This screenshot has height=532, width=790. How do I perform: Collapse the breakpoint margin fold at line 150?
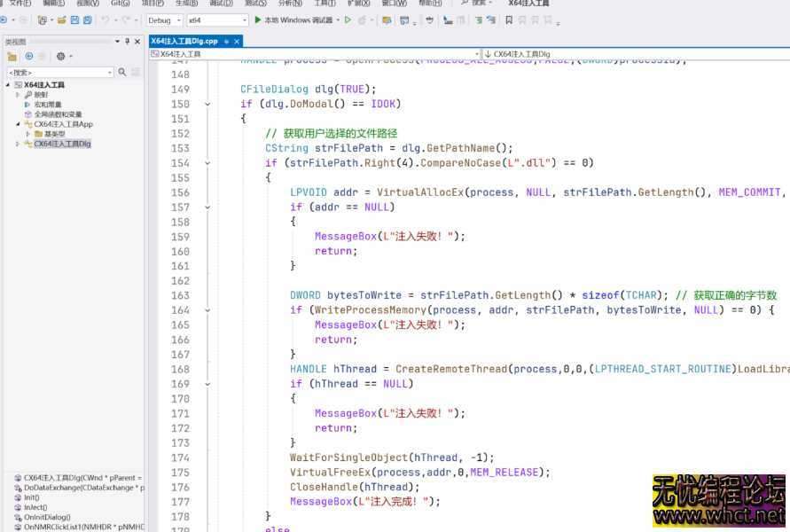tap(207, 104)
